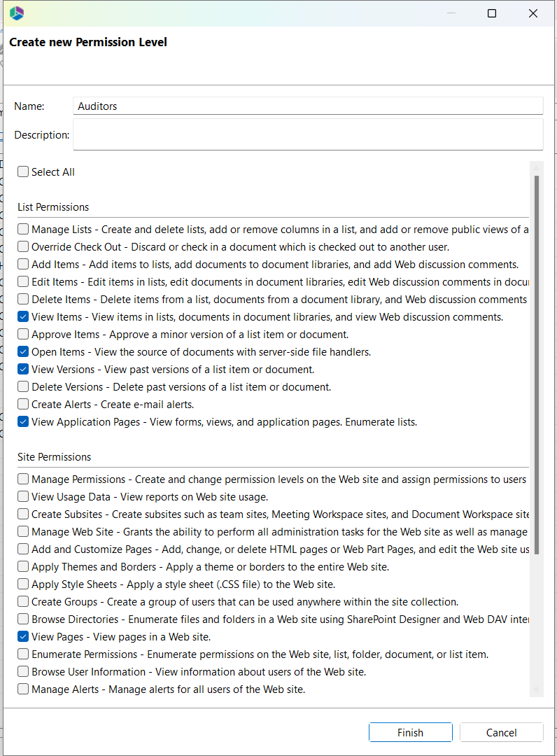Close the Create new Permission Level dialog
557x756 pixels.
(534, 13)
